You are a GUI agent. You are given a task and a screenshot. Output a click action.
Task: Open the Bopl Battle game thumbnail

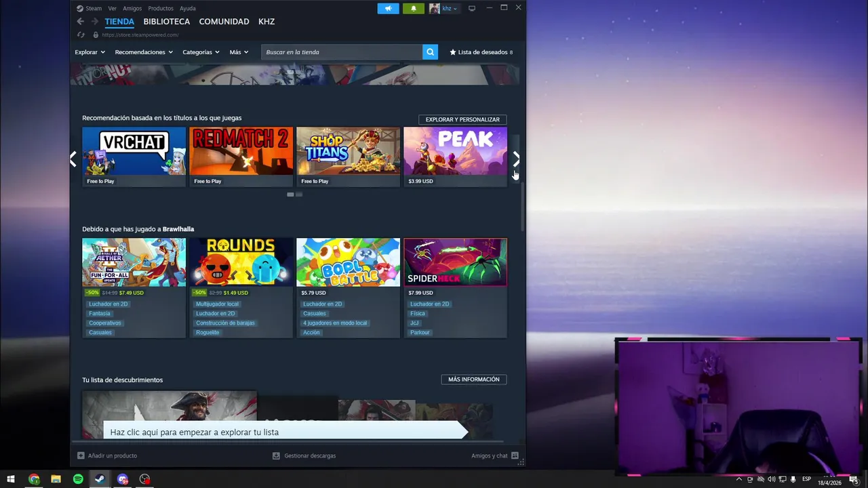click(348, 262)
